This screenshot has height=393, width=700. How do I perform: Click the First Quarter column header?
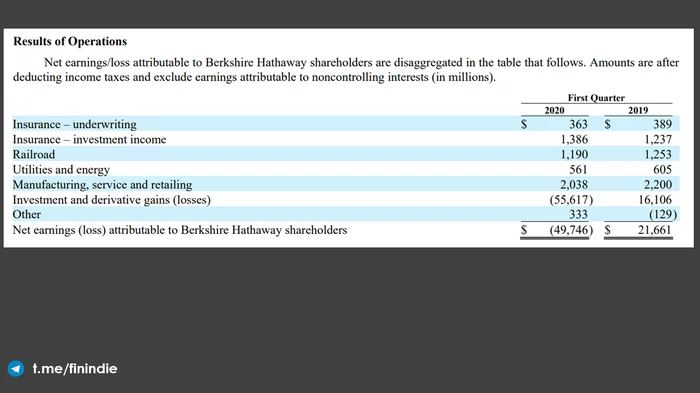pyautogui.click(x=596, y=97)
